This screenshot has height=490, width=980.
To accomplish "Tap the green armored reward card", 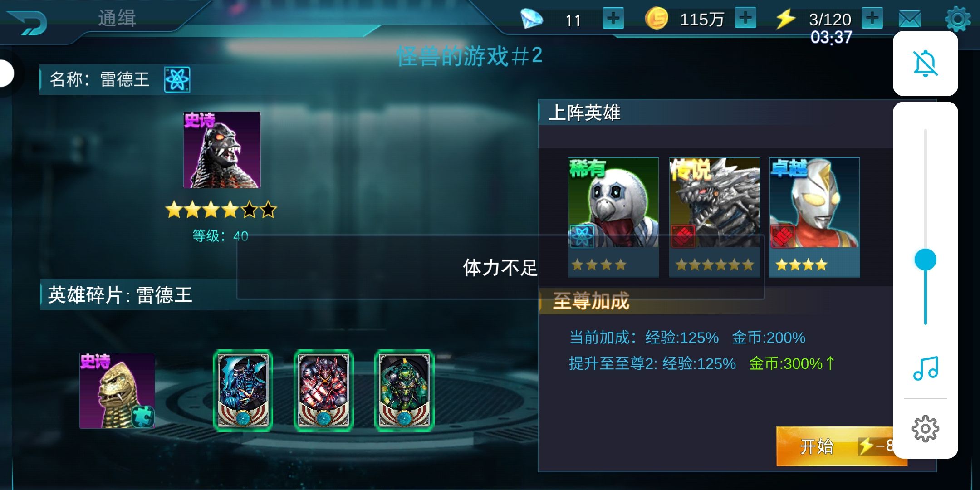I will pyautogui.click(x=404, y=390).
